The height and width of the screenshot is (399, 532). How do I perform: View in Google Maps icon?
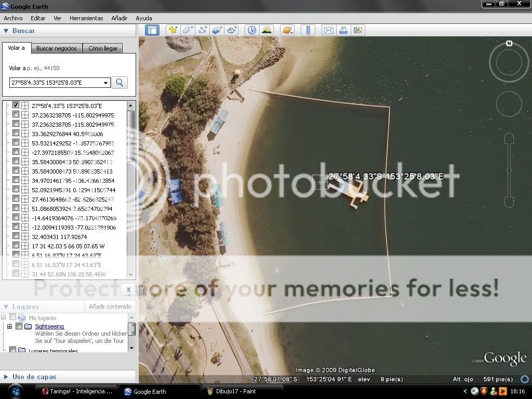coord(357,30)
